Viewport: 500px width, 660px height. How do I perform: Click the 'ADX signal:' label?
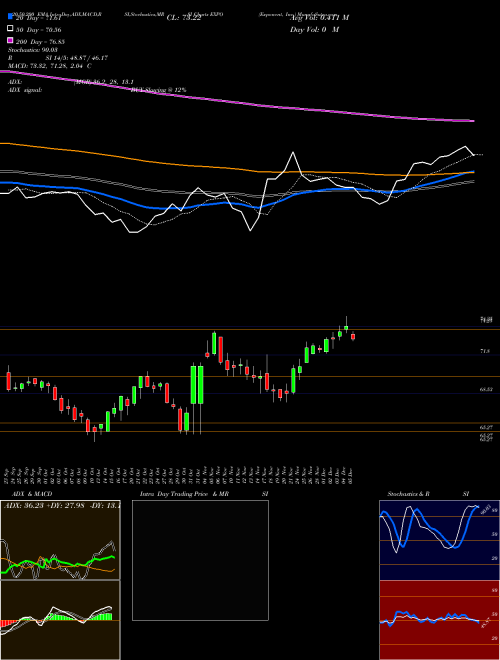(x=25, y=90)
